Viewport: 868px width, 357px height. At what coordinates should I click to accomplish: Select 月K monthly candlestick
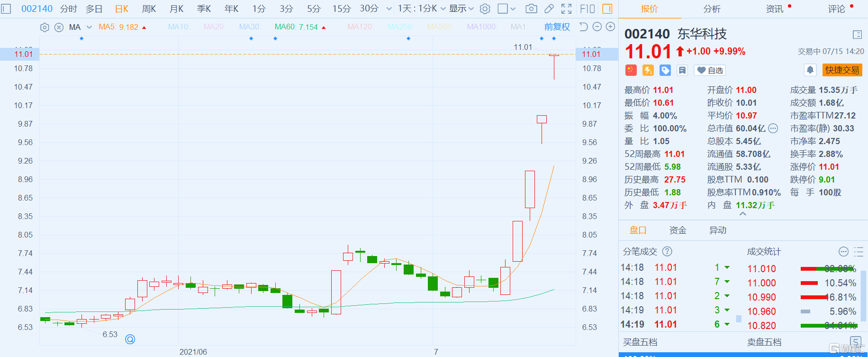point(177,9)
